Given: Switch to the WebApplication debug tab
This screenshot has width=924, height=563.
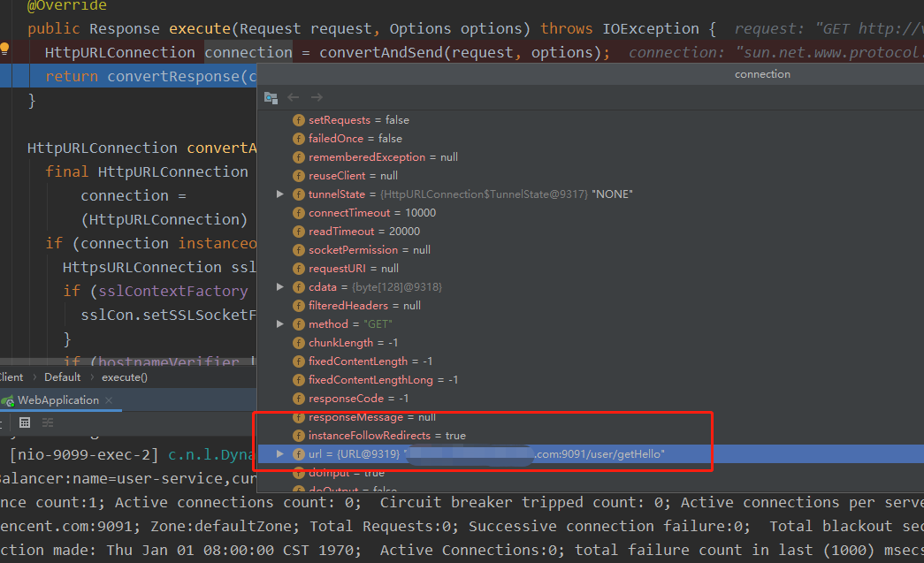Looking at the screenshot, I should click(58, 400).
